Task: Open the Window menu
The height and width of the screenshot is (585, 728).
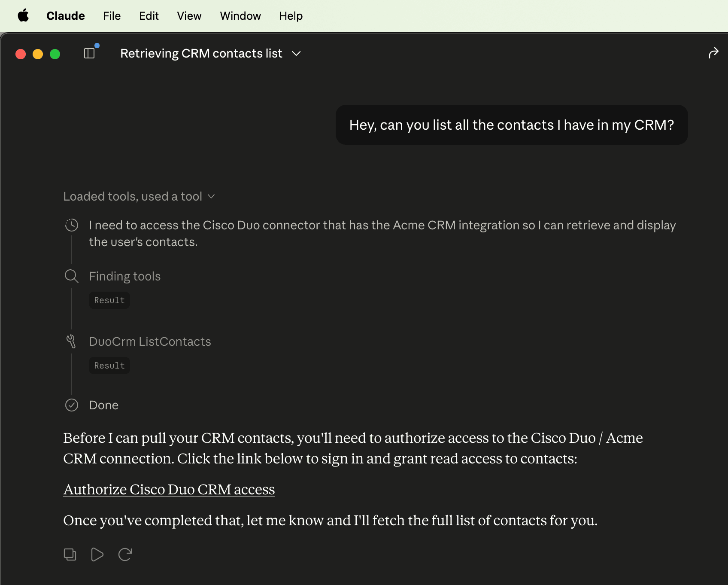Action: click(240, 16)
